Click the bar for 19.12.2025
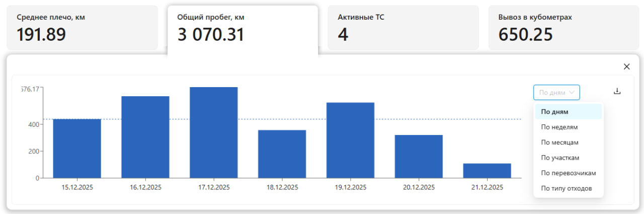644x214 pixels. [350, 140]
